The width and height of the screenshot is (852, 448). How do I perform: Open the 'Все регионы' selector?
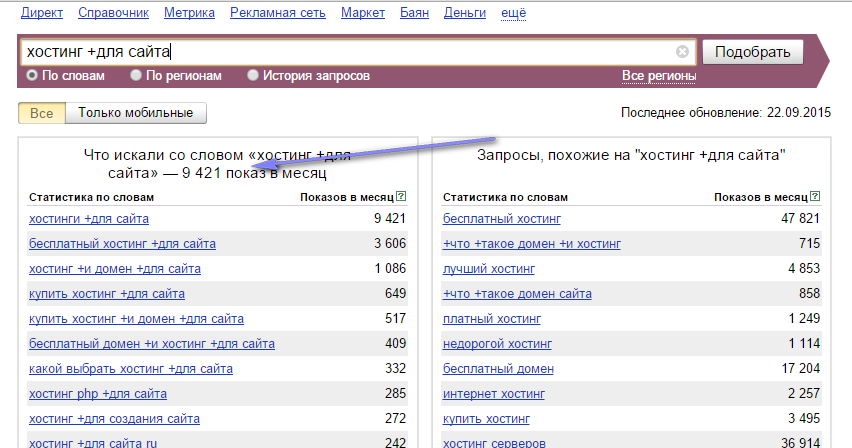(x=659, y=76)
